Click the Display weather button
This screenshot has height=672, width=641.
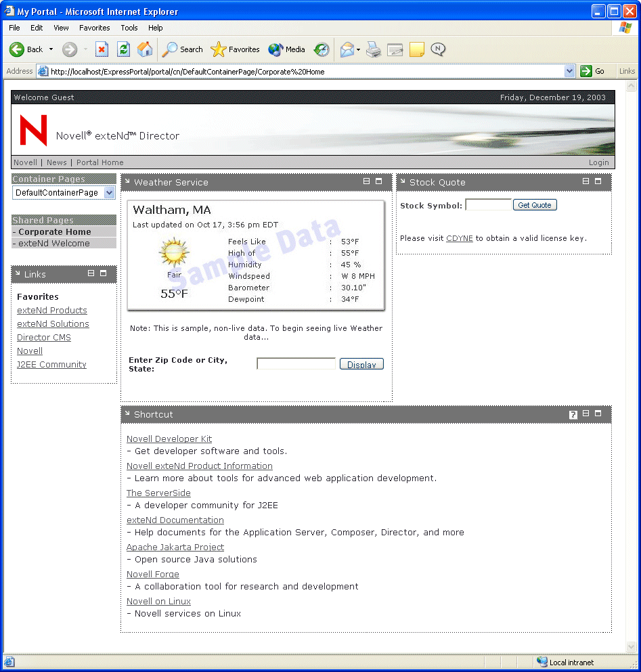click(x=361, y=364)
